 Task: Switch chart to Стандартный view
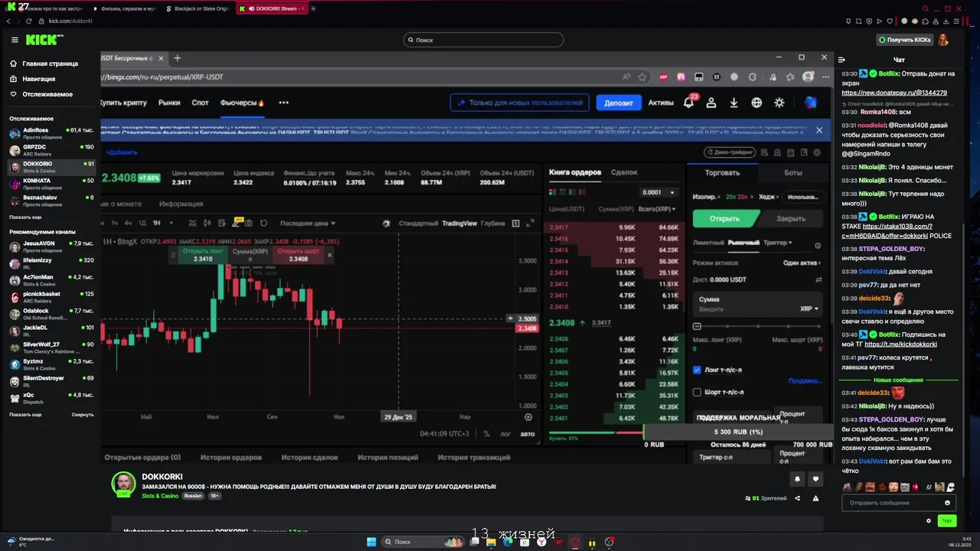(418, 223)
